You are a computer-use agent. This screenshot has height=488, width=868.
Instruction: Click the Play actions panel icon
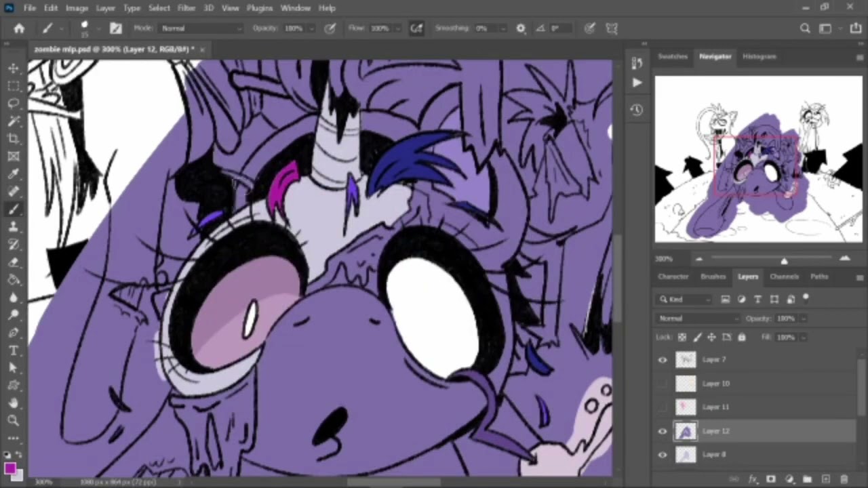636,83
